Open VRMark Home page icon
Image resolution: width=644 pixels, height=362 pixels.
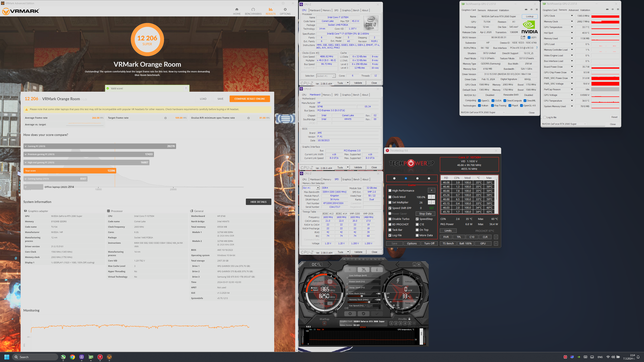coord(236,10)
